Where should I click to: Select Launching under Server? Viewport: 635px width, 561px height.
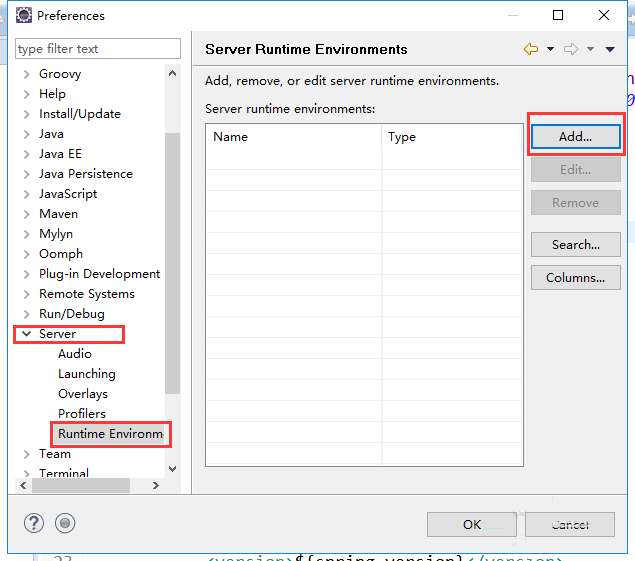87,373
